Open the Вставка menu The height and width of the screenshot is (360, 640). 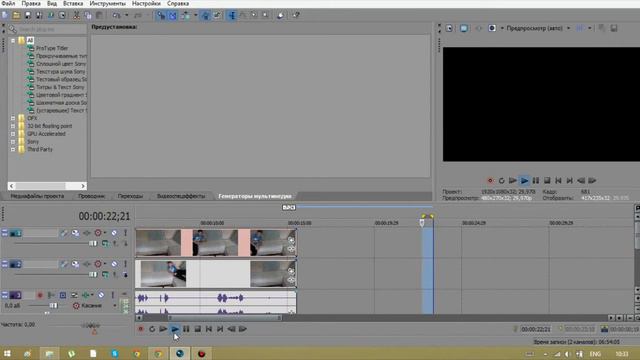[x=73, y=3]
